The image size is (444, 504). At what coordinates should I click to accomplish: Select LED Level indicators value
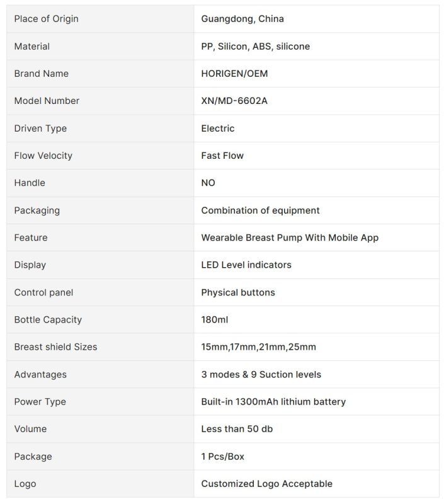pos(246,265)
